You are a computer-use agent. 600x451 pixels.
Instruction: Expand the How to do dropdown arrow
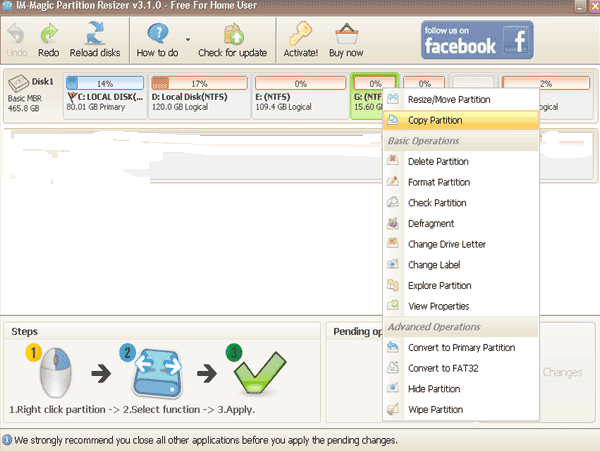pos(188,39)
